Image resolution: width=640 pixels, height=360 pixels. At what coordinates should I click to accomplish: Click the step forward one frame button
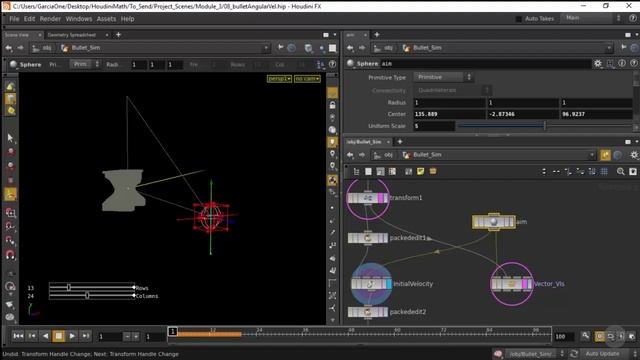pos(86,336)
